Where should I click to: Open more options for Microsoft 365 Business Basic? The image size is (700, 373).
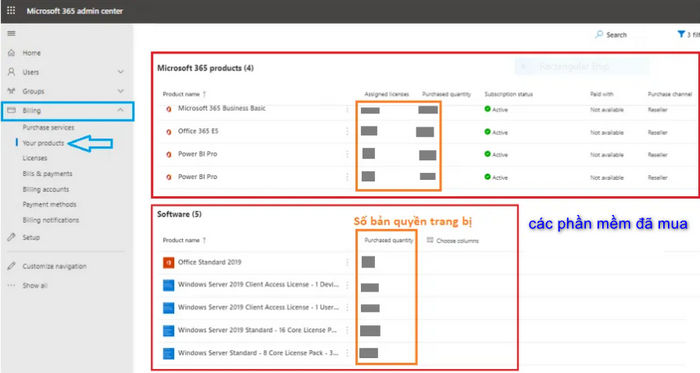[347, 109]
